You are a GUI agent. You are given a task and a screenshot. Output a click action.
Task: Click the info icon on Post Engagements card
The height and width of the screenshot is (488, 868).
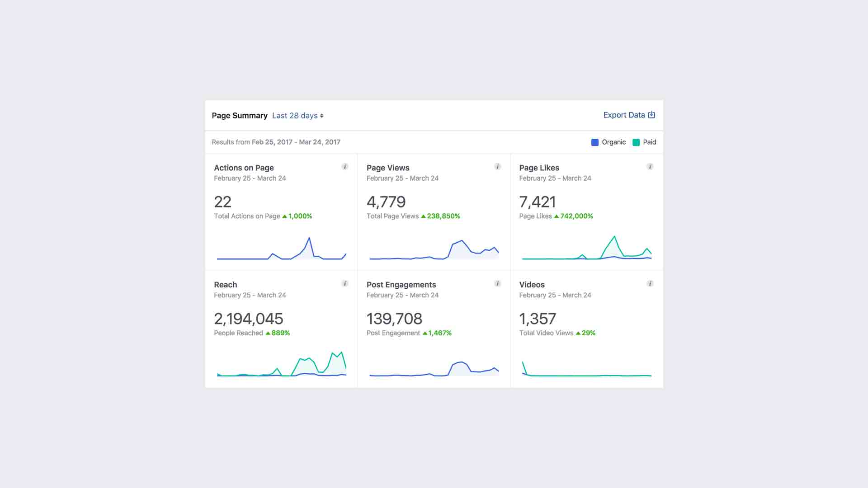click(x=498, y=283)
